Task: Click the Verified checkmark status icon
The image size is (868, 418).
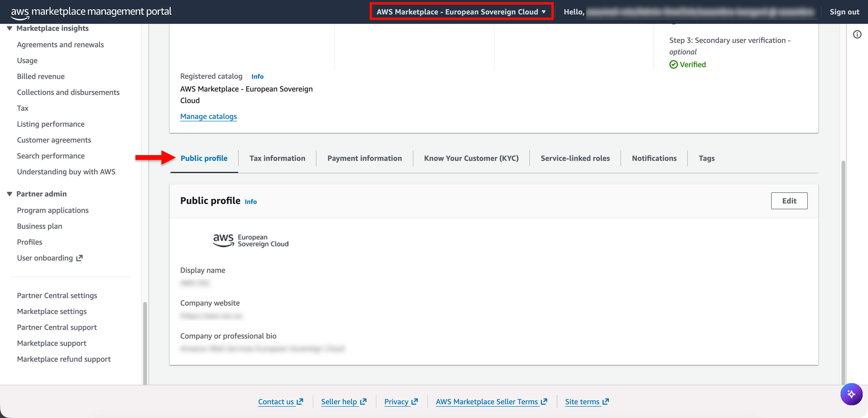Action: pyautogui.click(x=673, y=65)
